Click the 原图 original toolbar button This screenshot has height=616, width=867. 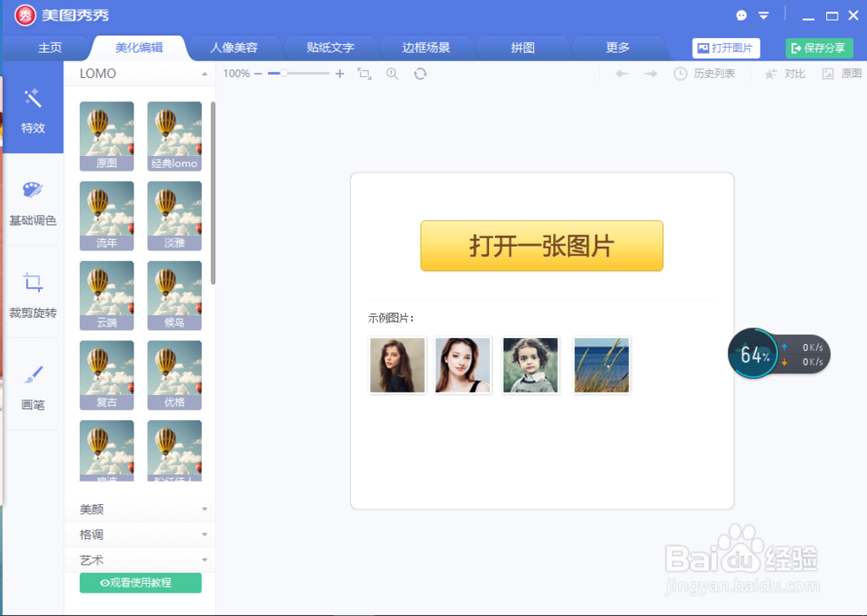coord(842,74)
